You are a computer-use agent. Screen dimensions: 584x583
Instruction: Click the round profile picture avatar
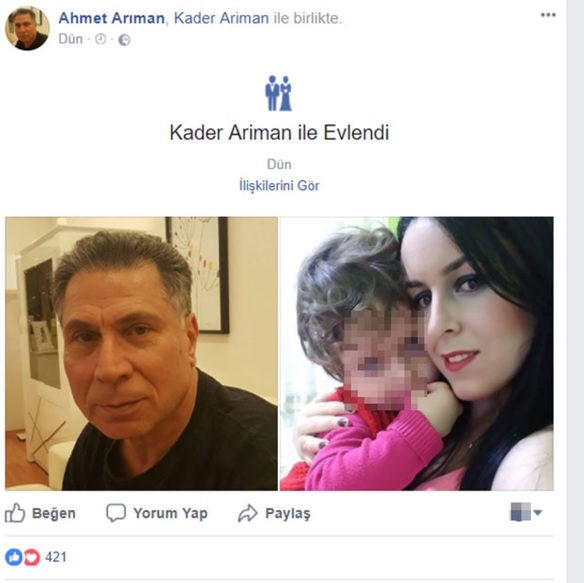click(x=27, y=28)
